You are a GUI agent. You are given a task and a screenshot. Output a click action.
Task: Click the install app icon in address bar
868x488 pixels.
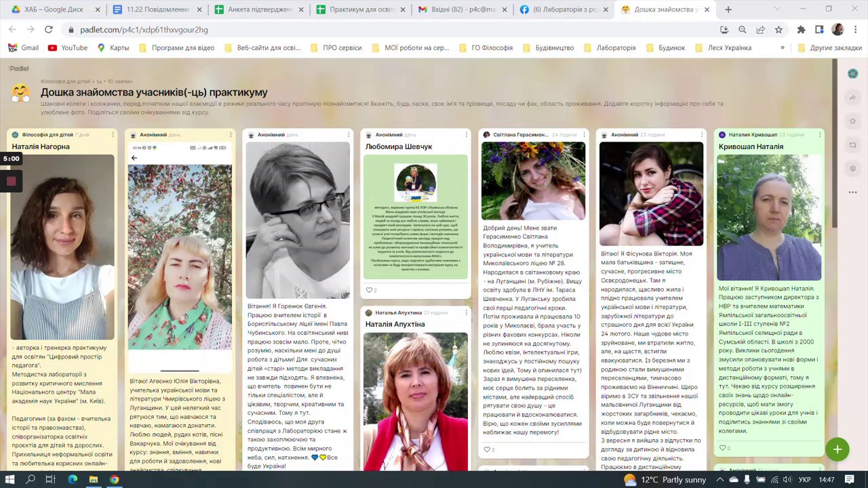pyautogui.click(x=724, y=30)
